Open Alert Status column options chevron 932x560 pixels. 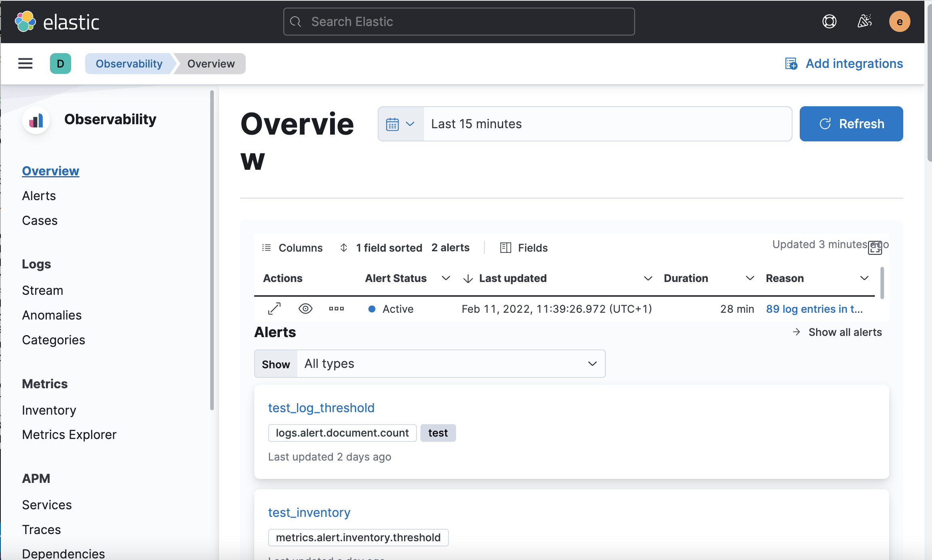tap(446, 278)
